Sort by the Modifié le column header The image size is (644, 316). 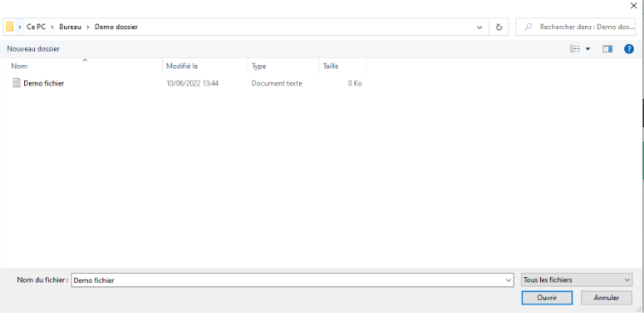(205, 66)
